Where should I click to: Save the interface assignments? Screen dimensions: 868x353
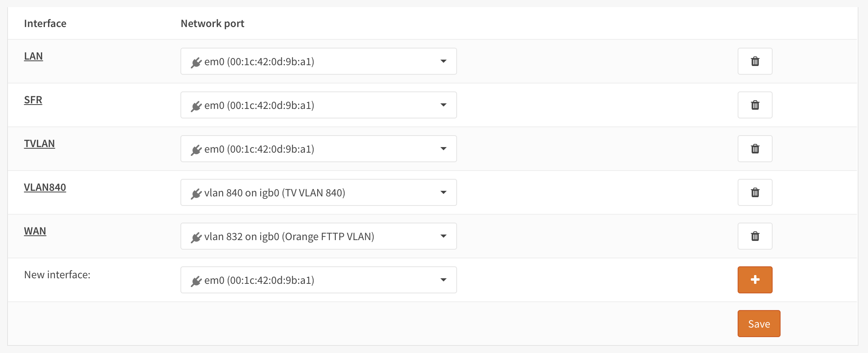[x=758, y=323]
